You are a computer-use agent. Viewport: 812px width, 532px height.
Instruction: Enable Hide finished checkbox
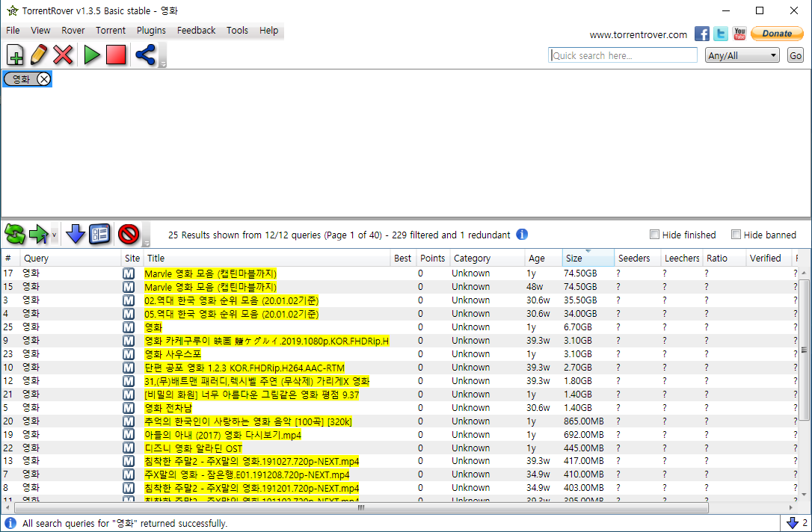[x=654, y=235]
